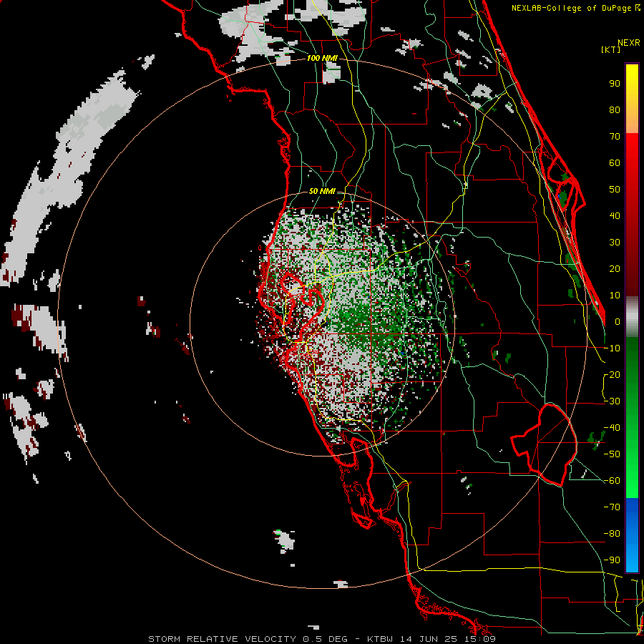Pick the yellow segment at the top of the color bar
The image size is (644, 644).
[x=632, y=99]
